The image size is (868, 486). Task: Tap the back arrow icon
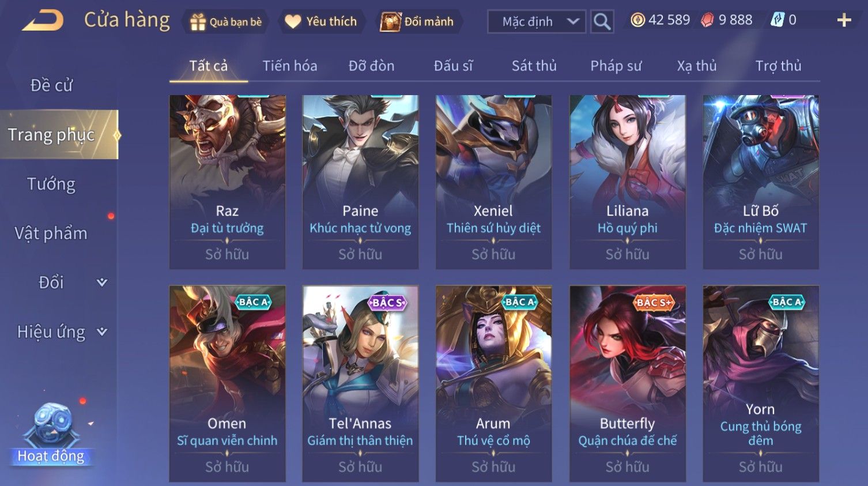(x=43, y=21)
